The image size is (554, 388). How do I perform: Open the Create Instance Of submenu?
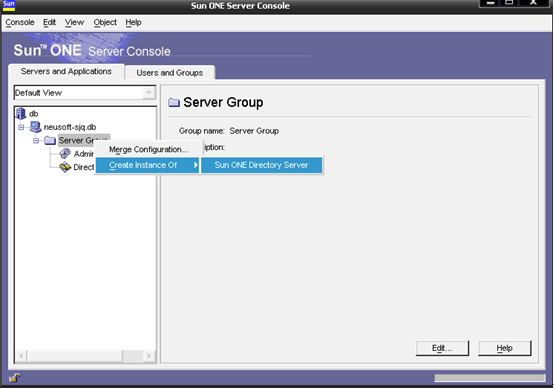pos(147,165)
